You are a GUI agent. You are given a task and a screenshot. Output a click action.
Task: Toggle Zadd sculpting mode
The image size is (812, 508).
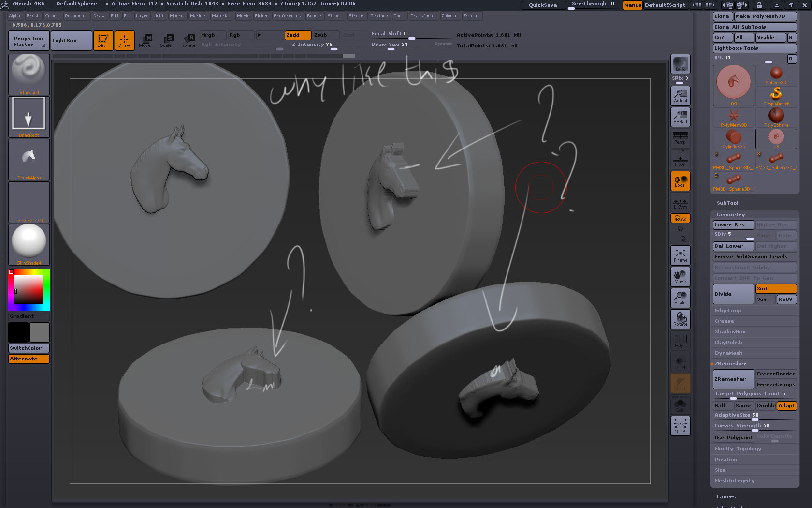[298, 35]
